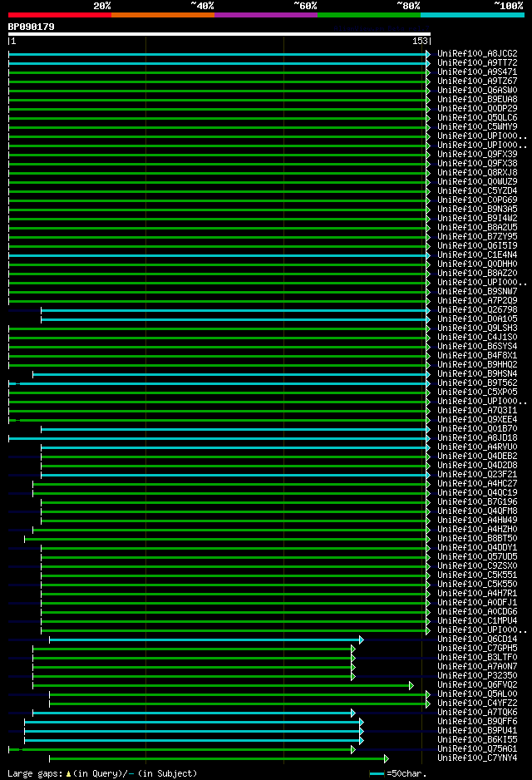Select the UniRef100_A4HW49 label

coord(477,521)
